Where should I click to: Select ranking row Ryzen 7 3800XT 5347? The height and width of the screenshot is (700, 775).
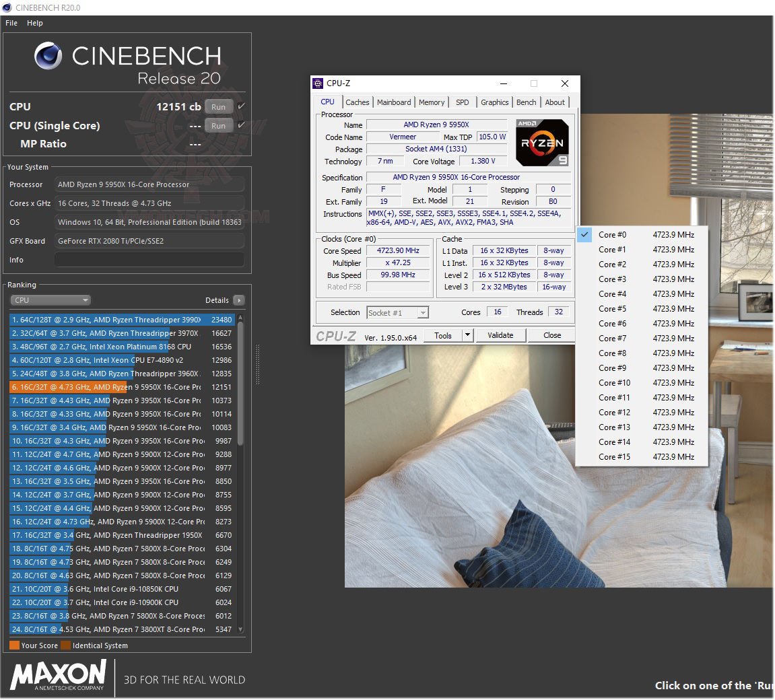[x=122, y=629]
